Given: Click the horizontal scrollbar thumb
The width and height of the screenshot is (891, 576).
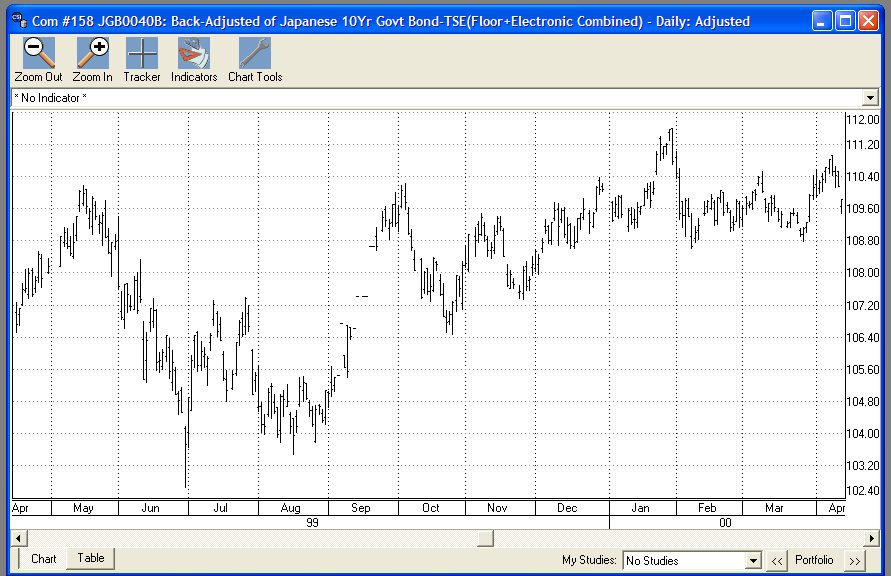Looking at the screenshot, I should pos(484,537).
